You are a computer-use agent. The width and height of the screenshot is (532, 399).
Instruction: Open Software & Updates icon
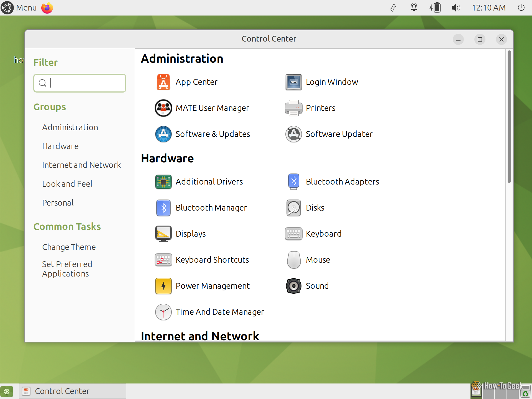(x=163, y=134)
